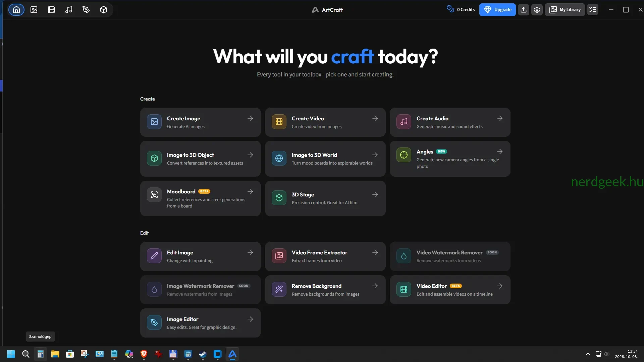
Task: Click the Create Audio music icon
Action: tap(404, 122)
